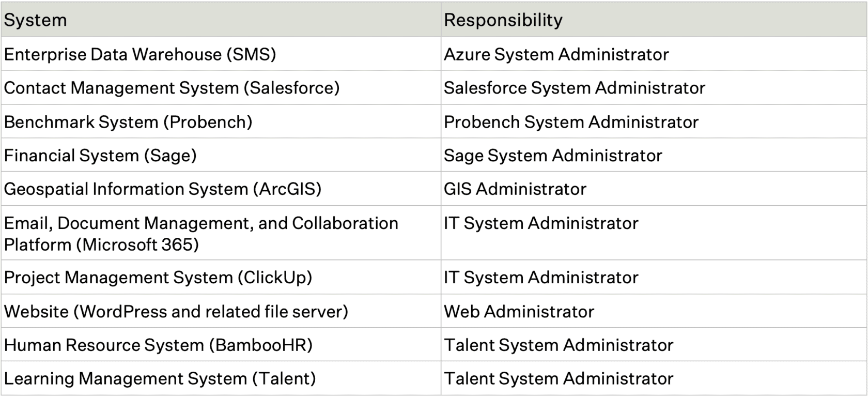The height and width of the screenshot is (397, 868).
Task: Select the Salesforce System Administrator cell
Action: [574, 88]
